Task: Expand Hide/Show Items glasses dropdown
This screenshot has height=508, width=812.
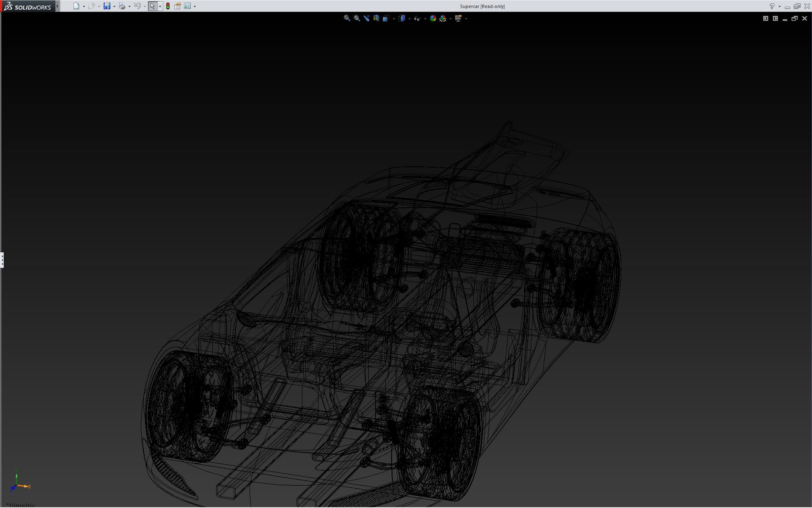Action: 425,19
